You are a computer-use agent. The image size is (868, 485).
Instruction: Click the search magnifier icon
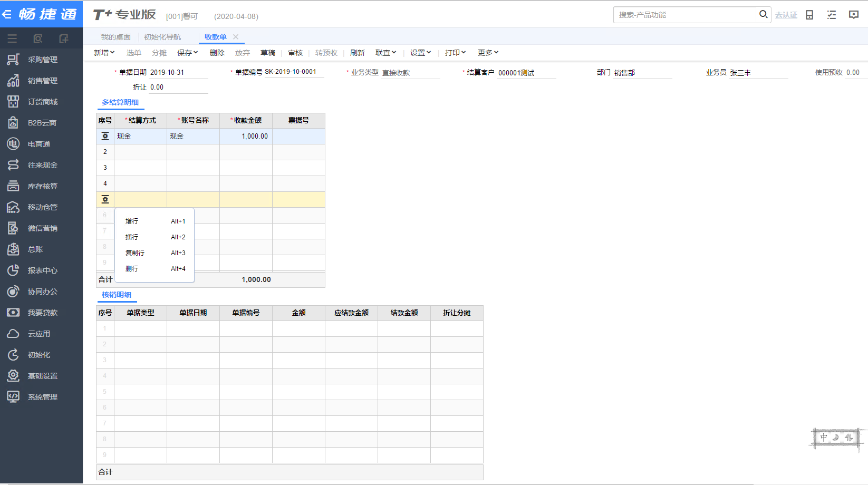(x=763, y=14)
